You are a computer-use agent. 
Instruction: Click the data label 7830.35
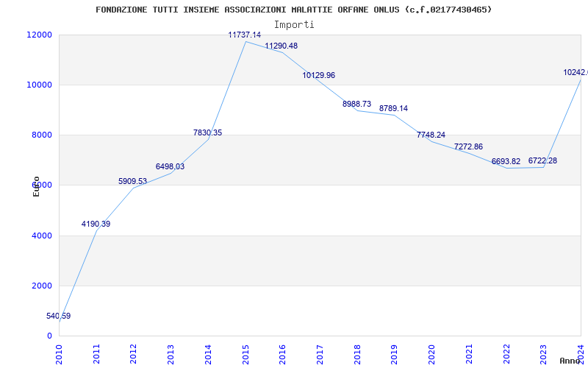pos(208,132)
